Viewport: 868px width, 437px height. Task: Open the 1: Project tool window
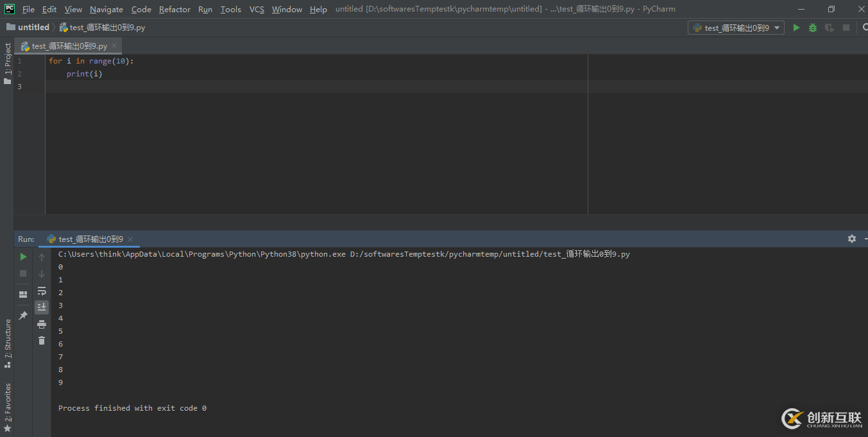(x=7, y=63)
